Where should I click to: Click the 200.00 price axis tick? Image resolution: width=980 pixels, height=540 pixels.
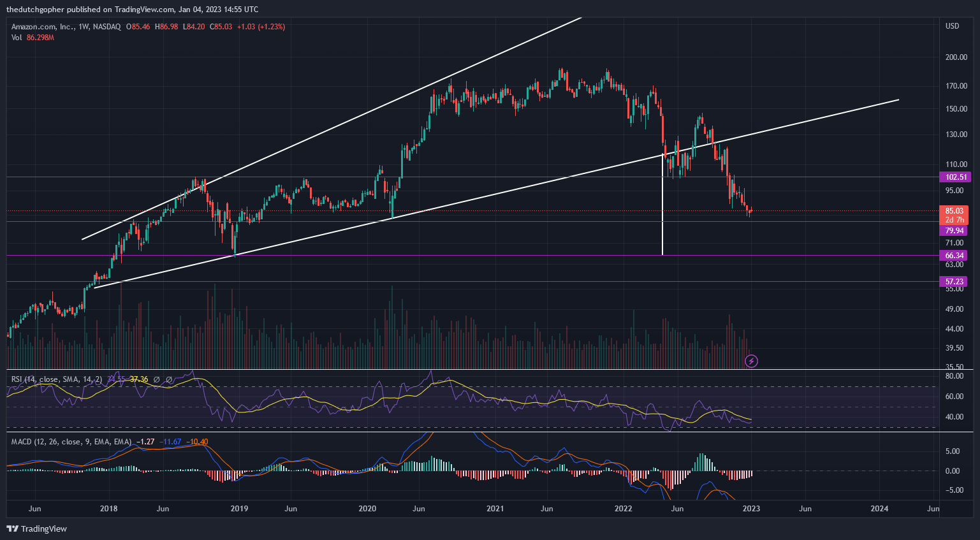(956, 57)
